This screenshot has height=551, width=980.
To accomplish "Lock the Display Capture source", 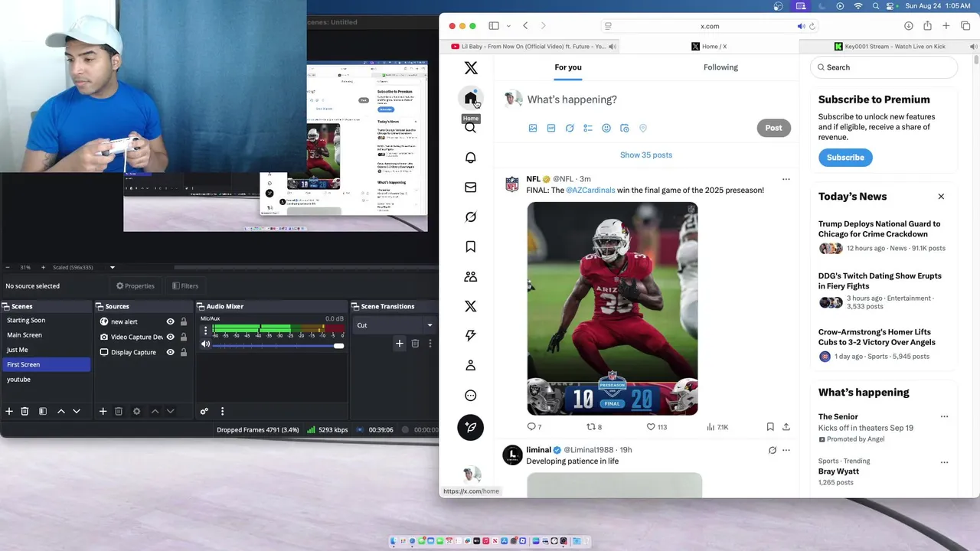I will pyautogui.click(x=184, y=352).
